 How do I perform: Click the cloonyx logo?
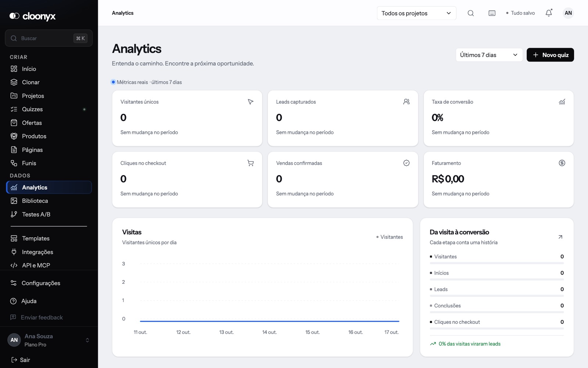(x=32, y=16)
